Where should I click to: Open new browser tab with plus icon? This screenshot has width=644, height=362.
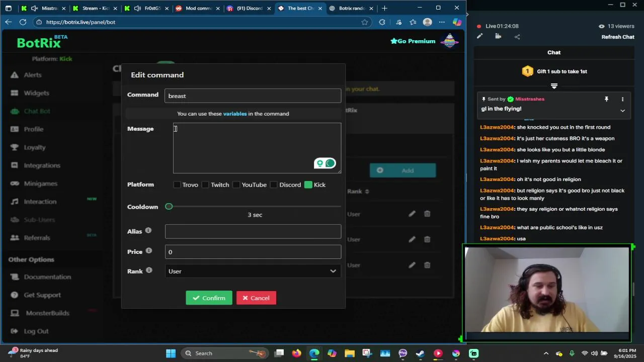[384, 8]
